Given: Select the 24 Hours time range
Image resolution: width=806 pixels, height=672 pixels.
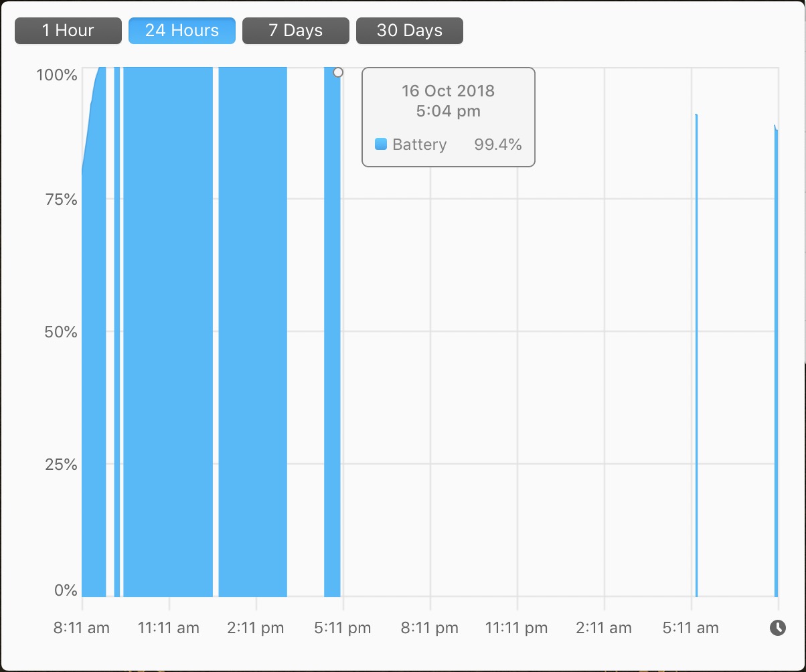Looking at the screenshot, I should [182, 31].
